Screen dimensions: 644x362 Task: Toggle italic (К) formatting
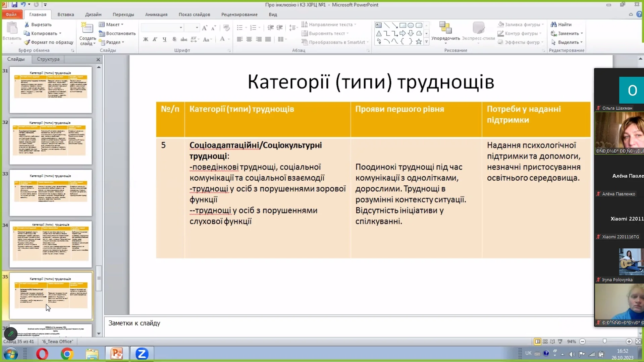coord(155,39)
